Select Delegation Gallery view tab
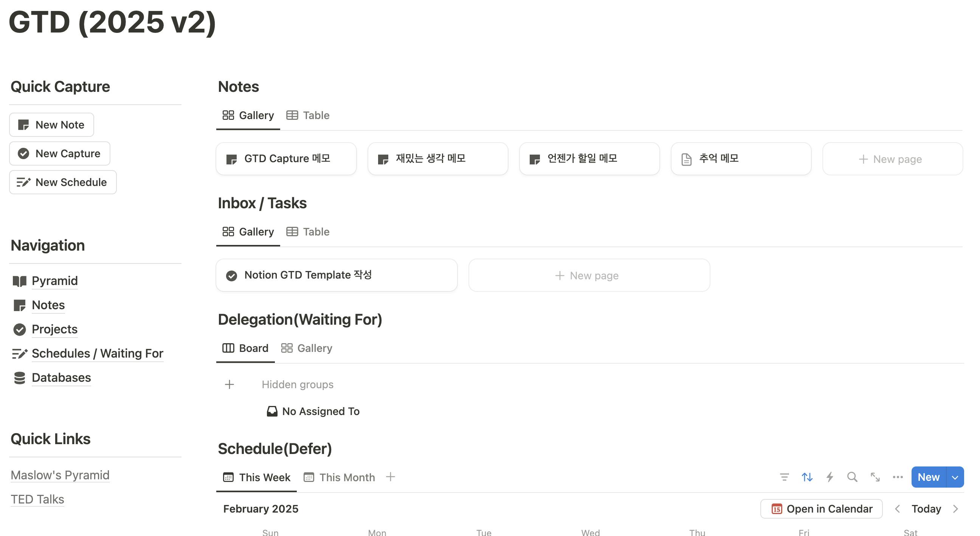The image size is (980, 536). [x=307, y=348]
